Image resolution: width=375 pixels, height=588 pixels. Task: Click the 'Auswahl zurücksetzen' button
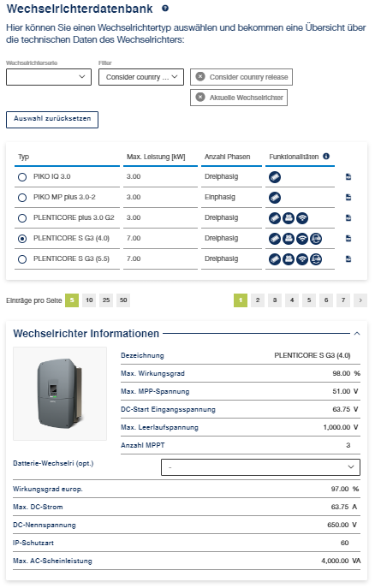pos(52,120)
